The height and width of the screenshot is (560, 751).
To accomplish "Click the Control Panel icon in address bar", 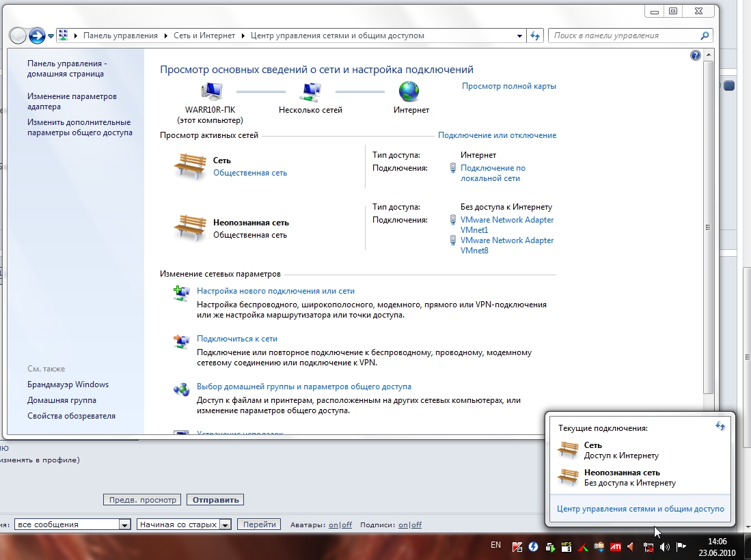I will point(64,36).
